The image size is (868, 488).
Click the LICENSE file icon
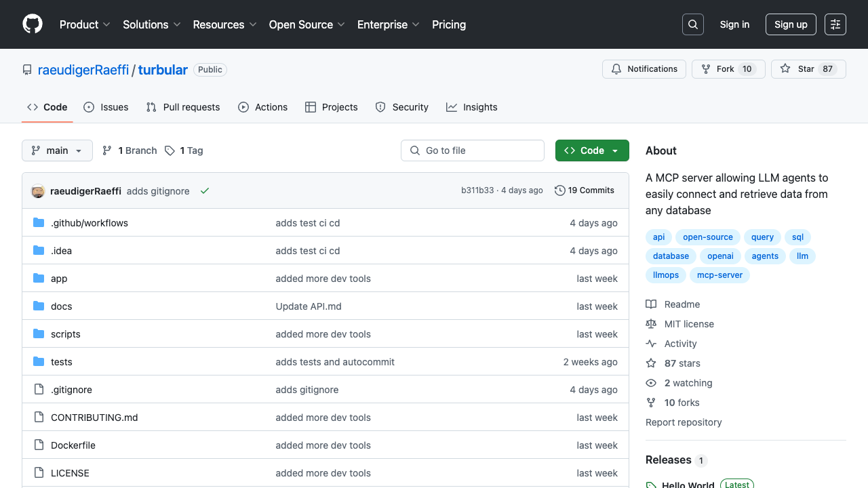click(x=39, y=473)
